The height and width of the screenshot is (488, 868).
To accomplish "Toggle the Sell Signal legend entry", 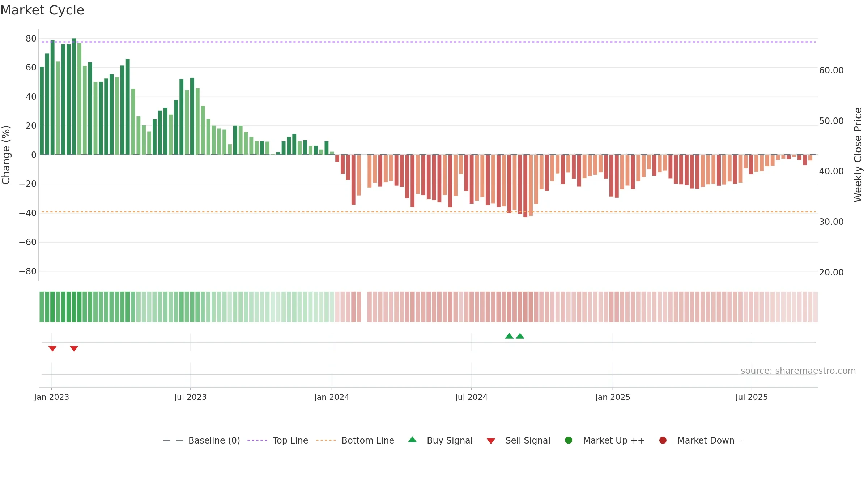I will [518, 440].
